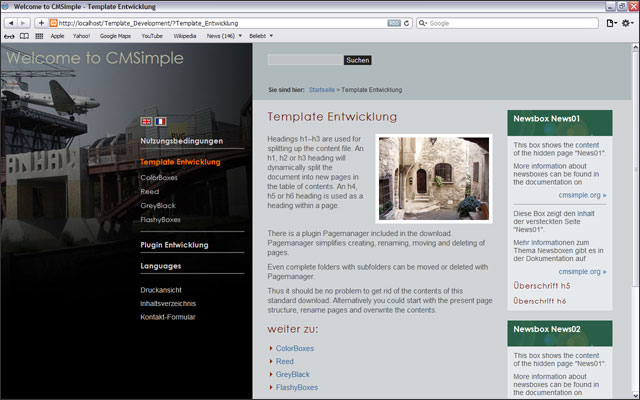Open Plugin Entwicklung in the sidebar
The height and width of the screenshot is (400, 640).
tap(174, 245)
